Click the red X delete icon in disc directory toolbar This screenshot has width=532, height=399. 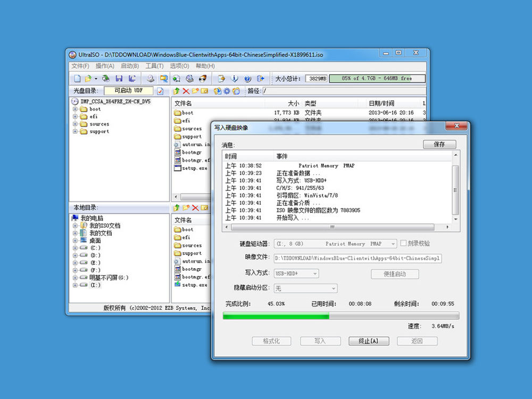(186, 91)
